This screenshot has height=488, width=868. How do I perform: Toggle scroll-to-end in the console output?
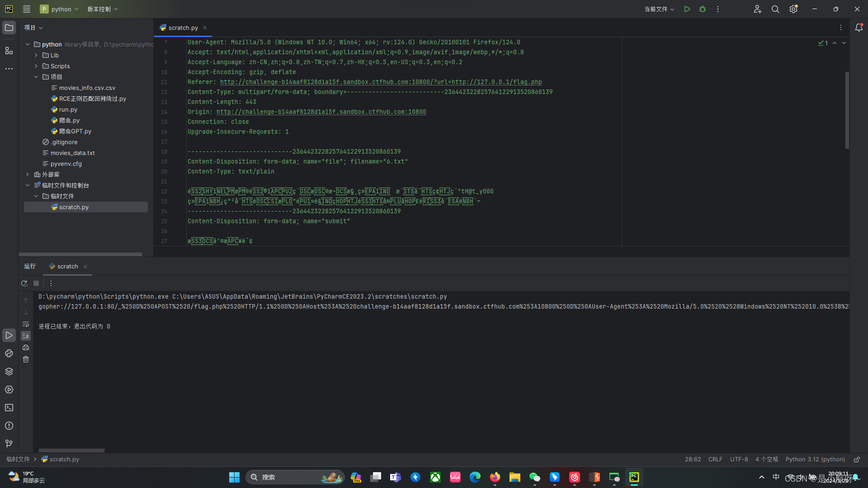[26, 336]
